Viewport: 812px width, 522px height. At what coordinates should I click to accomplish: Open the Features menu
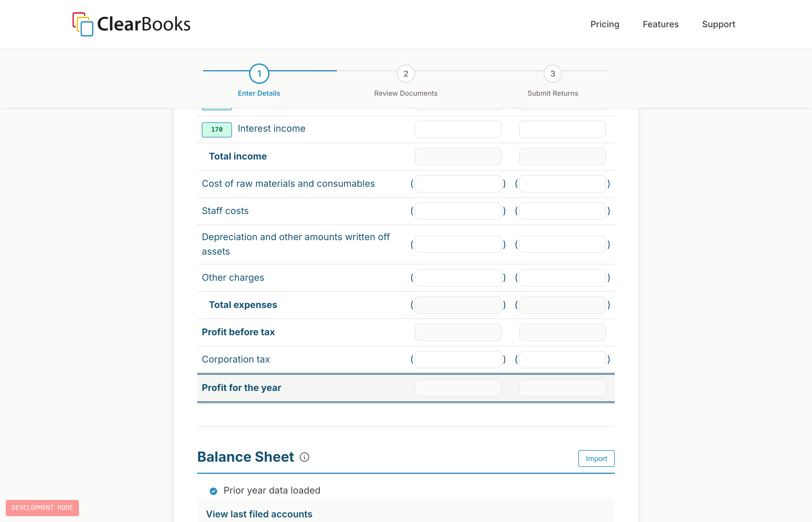(x=660, y=24)
